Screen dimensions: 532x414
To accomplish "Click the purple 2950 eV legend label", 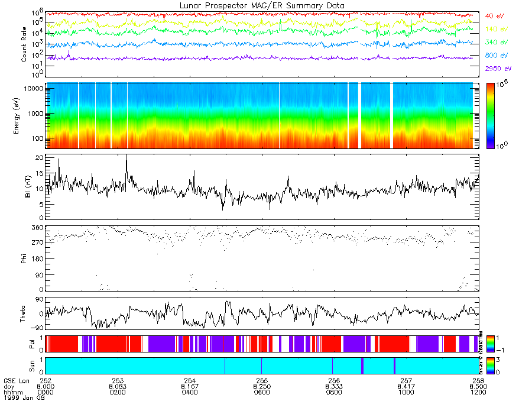I will coord(498,69).
